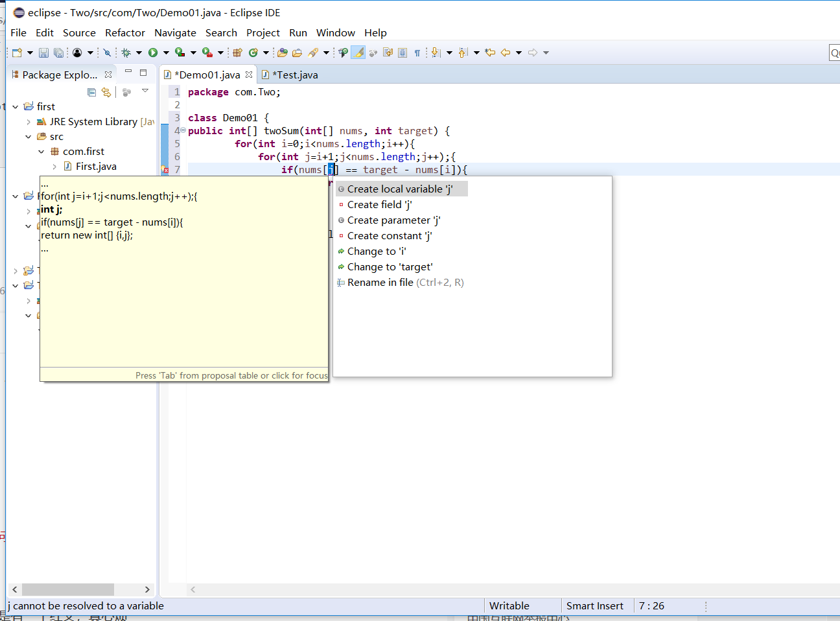This screenshot has height=621, width=840.
Task: Open Package Explorer View Menu triangle
Action: click(x=145, y=91)
